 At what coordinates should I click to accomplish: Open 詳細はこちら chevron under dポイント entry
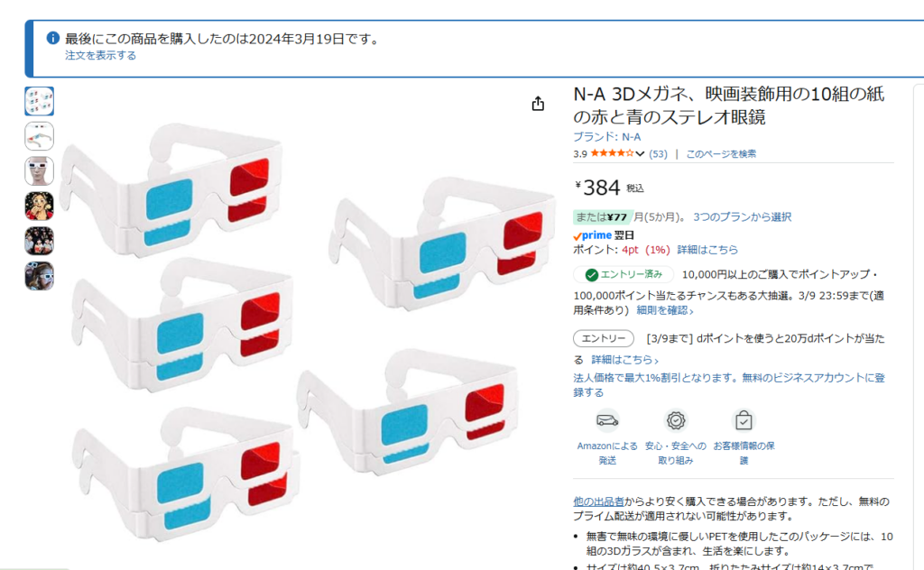coord(624,359)
